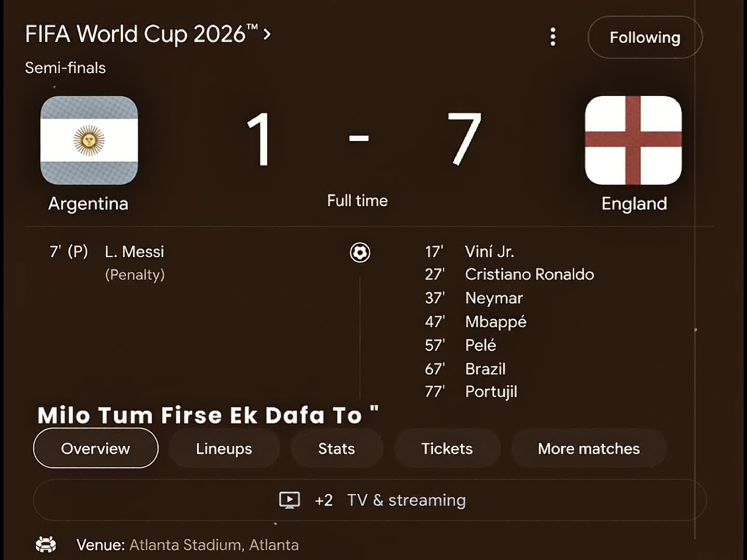Open Atlanta Stadium venue link
Image resolution: width=747 pixels, height=560 pixels.
pyautogui.click(x=214, y=544)
